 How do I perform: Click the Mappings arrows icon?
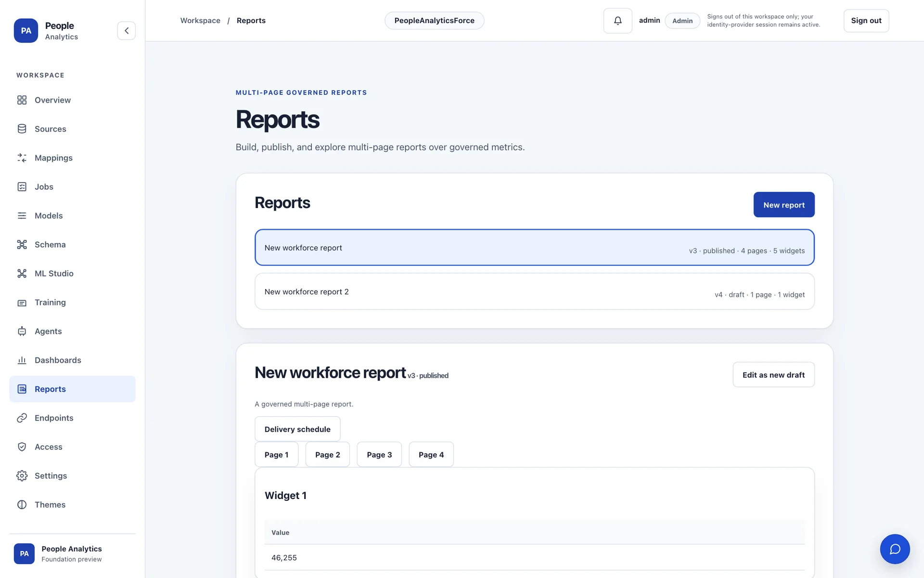[22, 158]
